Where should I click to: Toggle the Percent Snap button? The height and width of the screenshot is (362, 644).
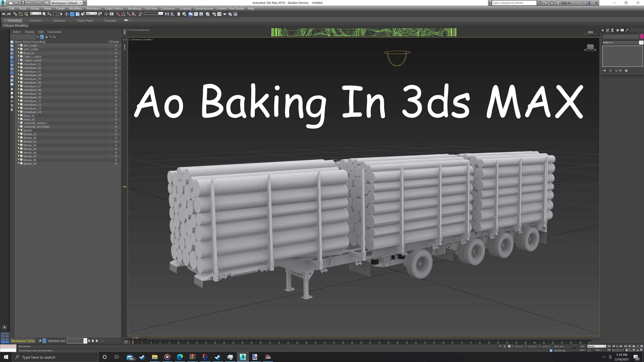[129, 14]
